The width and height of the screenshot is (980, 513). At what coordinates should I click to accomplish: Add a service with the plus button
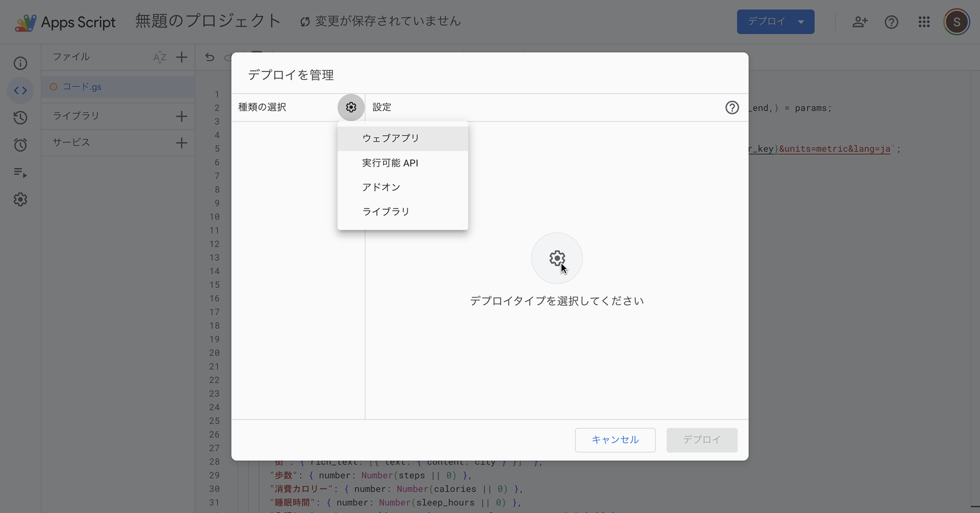point(181,143)
